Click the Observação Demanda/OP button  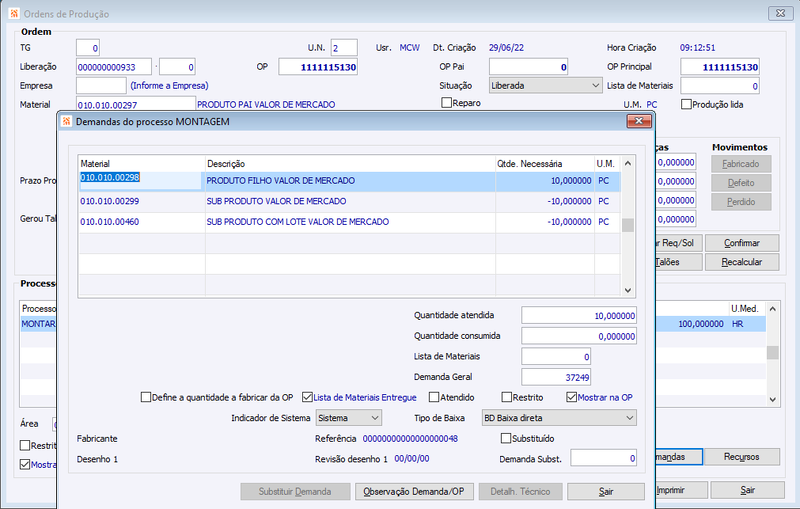point(414,492)
